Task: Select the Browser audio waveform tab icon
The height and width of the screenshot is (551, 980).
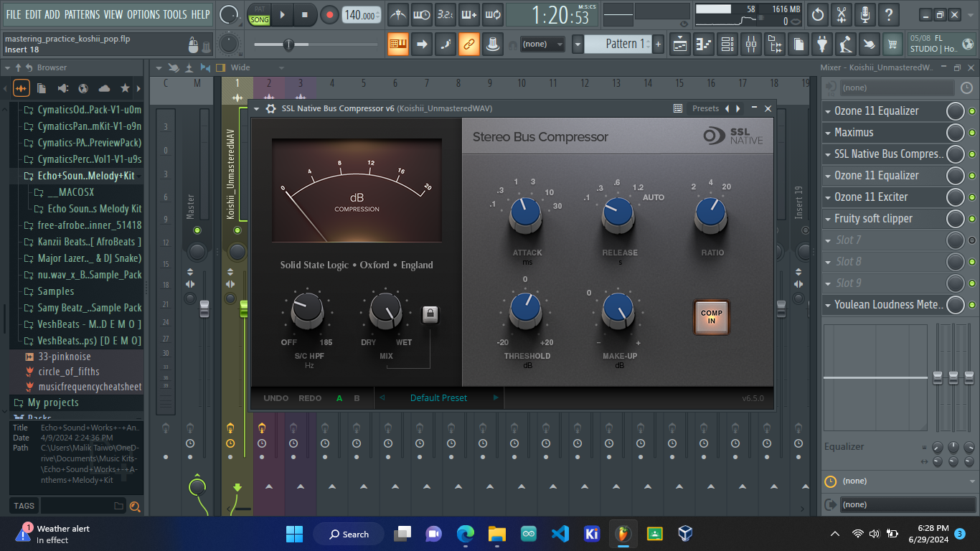Action: coord(22,88)
